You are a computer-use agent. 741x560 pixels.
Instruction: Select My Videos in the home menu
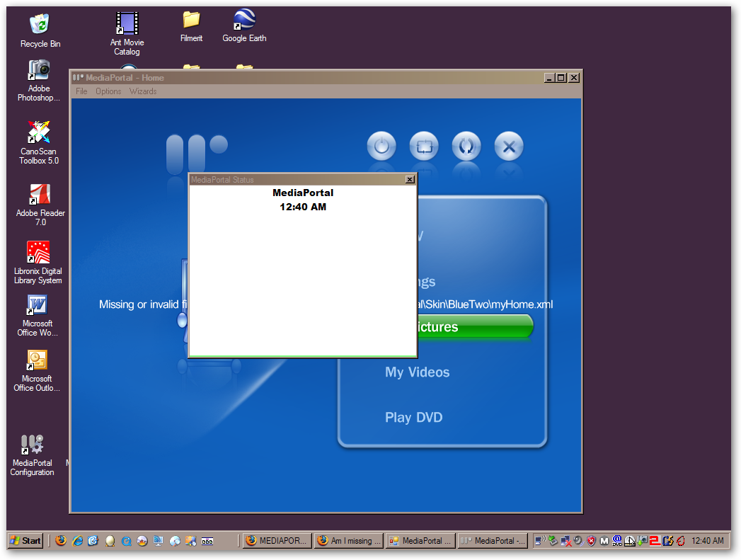417,372
